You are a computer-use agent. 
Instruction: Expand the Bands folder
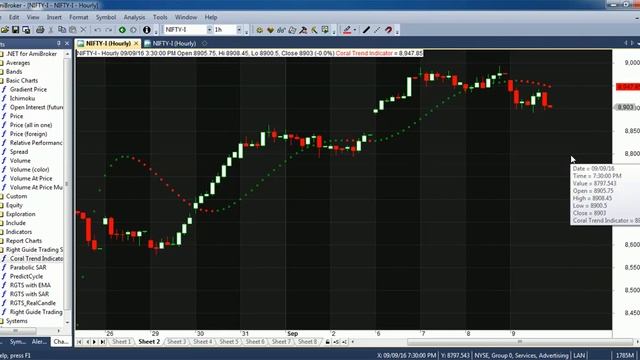coord(14,72)
